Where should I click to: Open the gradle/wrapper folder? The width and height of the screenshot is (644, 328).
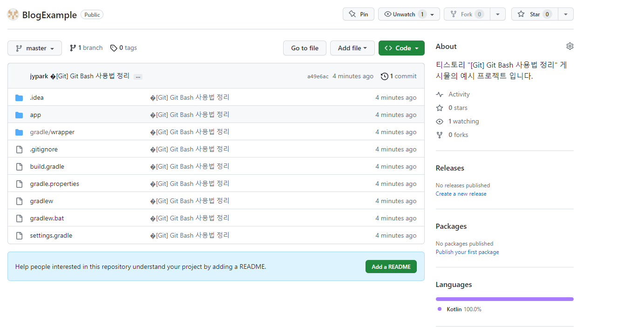[52, 132]
